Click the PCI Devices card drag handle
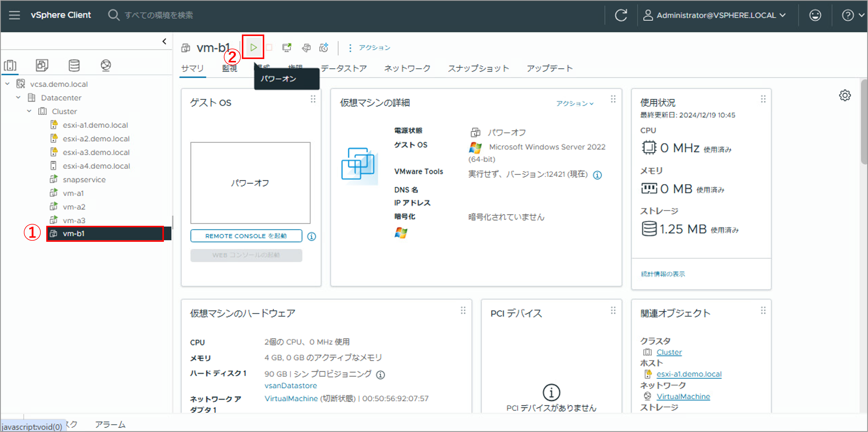Viewport: 868px width, 432px height. click(613, 310)
